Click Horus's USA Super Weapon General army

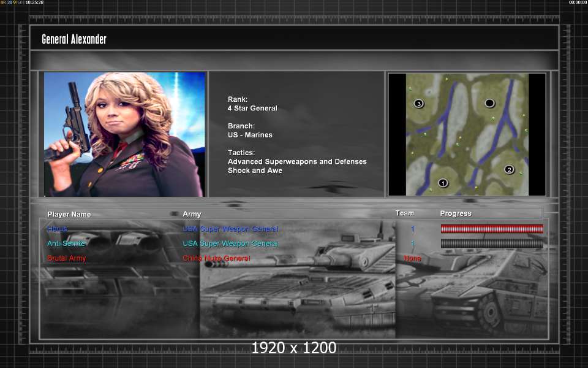click(x=230, y=229)
